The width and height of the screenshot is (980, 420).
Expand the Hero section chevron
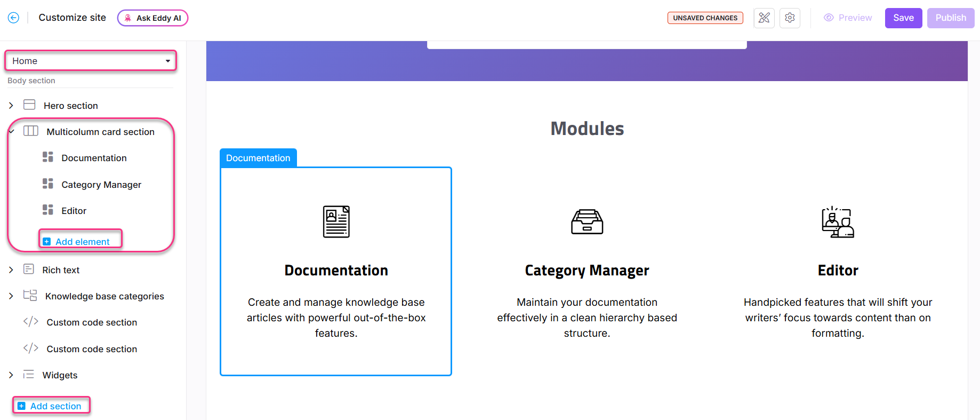click(11, 106)
